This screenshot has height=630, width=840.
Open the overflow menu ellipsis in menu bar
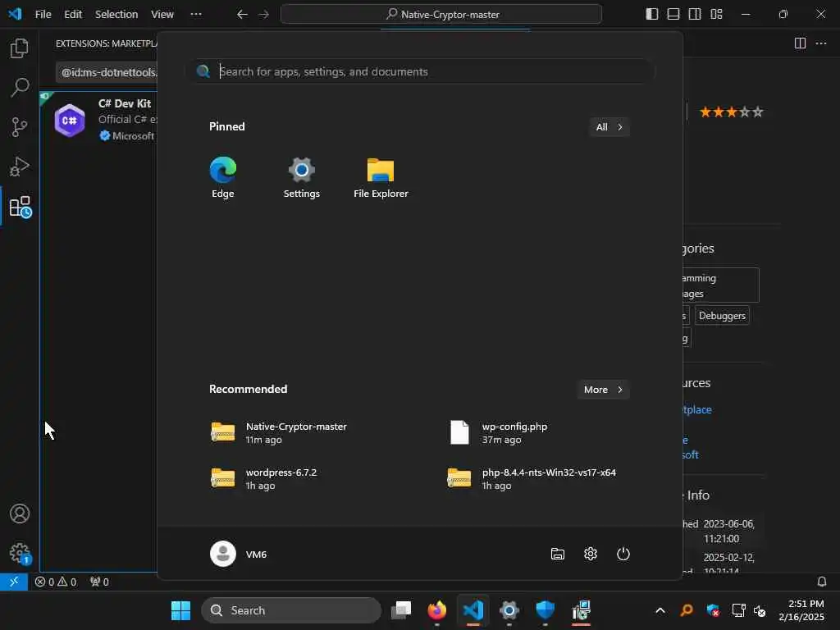pyautogui.click(x=196, y=15)
